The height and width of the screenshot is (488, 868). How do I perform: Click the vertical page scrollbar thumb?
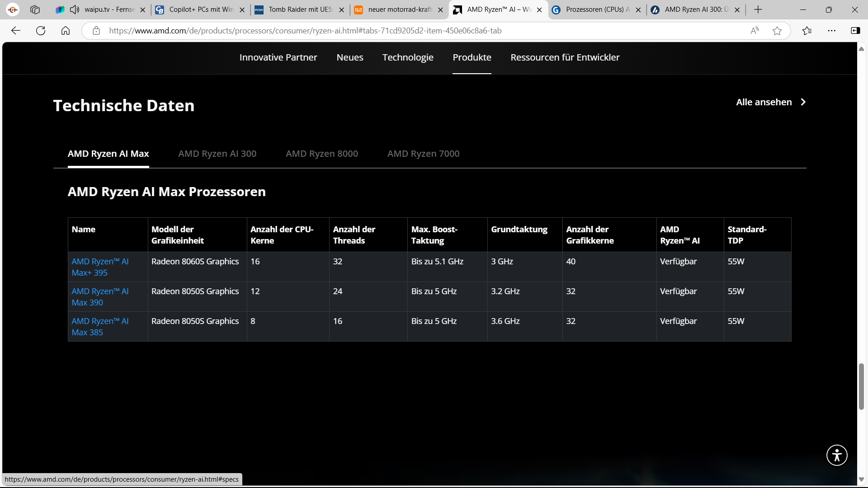tap(861, 386)
